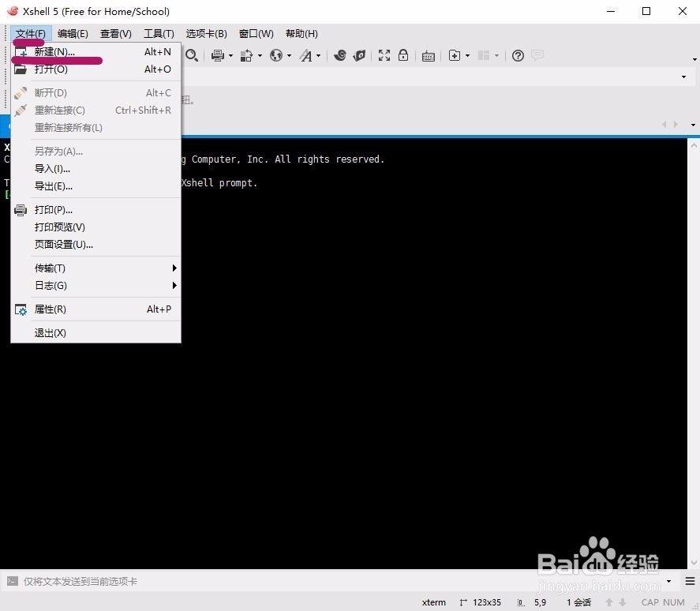Select 导出(E)... menu entry

[95, 186]
